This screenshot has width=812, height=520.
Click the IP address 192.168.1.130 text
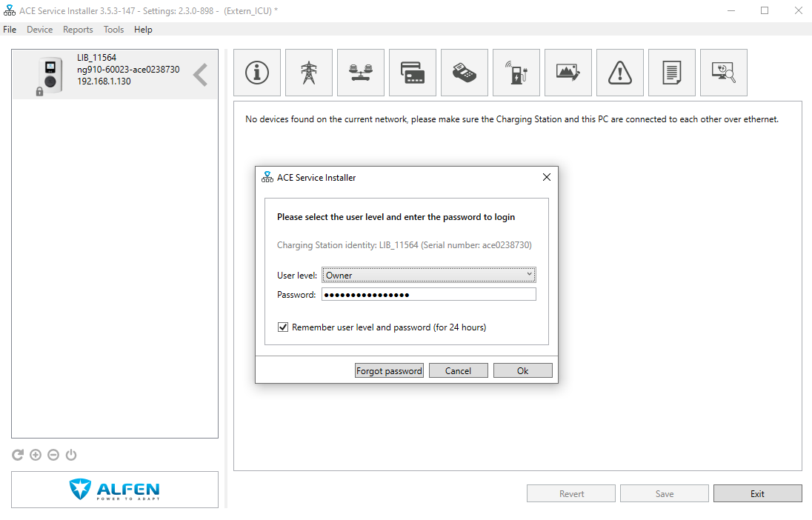click(x=104, y=81)
